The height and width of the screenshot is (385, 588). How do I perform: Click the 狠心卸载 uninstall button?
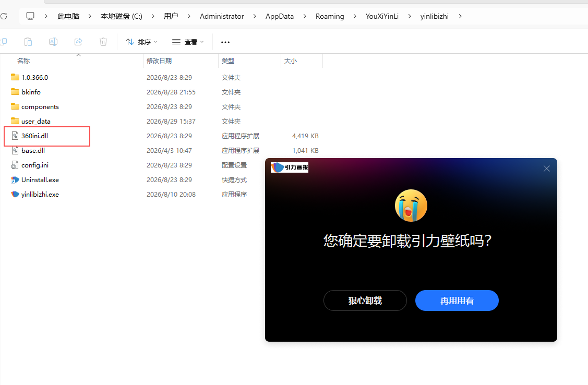coord(365,300)
